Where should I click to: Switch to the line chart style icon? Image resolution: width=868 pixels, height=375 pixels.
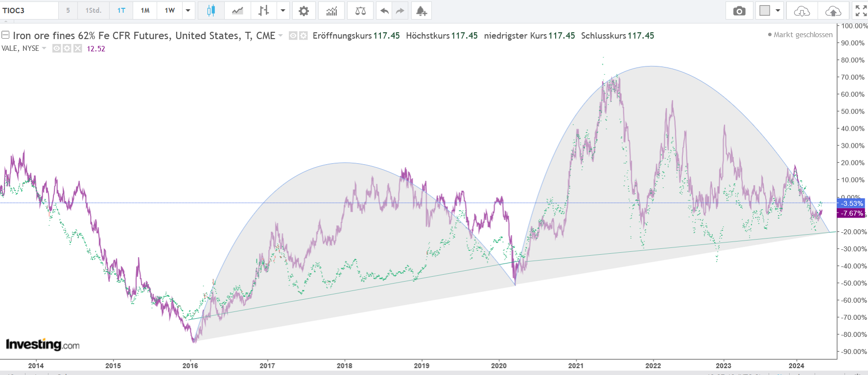pyautogui.click(x=237, y=11)
